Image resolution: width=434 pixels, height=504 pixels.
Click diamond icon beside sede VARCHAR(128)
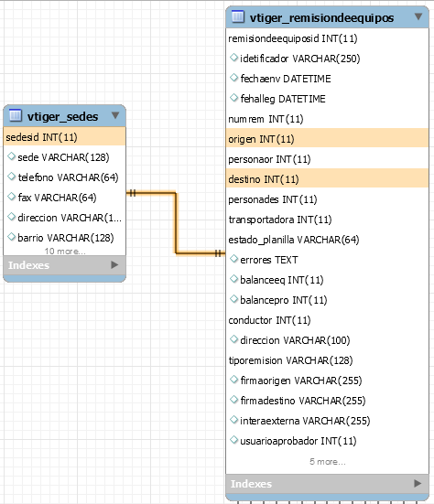coord(12,156)
